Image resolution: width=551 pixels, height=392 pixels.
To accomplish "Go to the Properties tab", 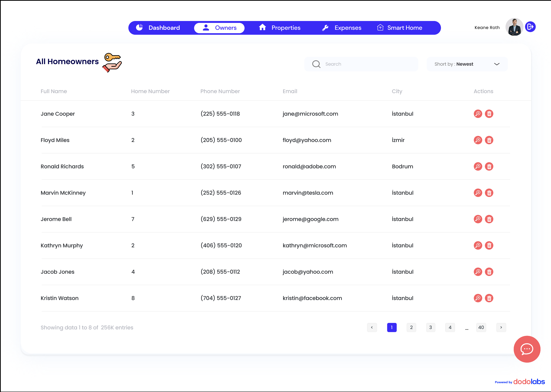I will [x=280, y=28].
